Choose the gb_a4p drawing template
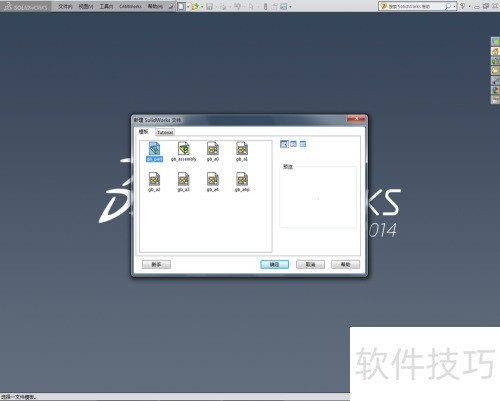Screen dimensions: 500x401 242,182
